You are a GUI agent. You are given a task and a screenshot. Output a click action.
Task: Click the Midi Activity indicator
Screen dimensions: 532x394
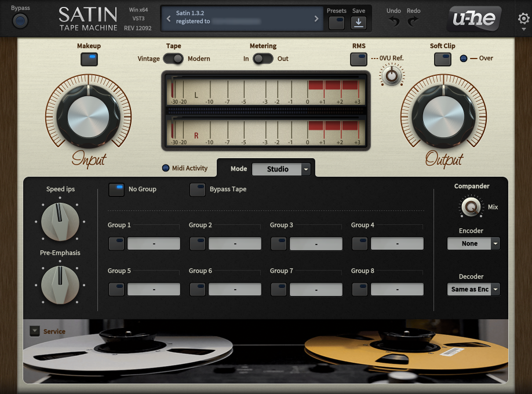coord(166,168)
